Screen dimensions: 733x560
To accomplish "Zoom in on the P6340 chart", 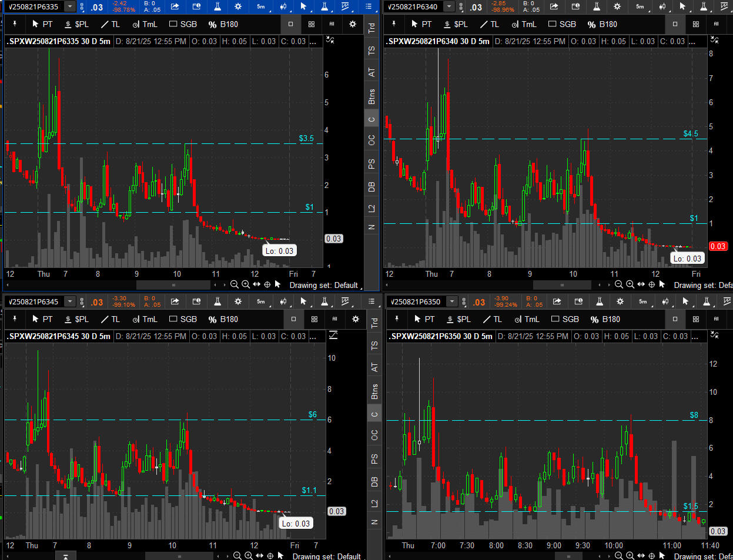I will pos(630,284).
